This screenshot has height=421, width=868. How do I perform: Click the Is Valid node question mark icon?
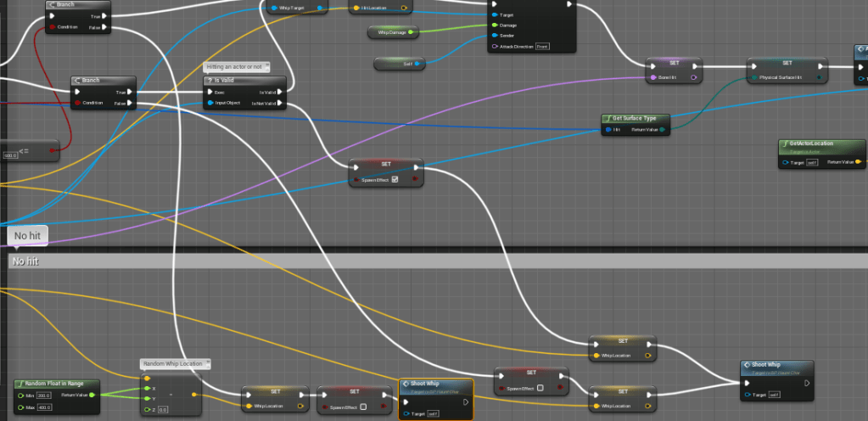(x=209, y=80)
